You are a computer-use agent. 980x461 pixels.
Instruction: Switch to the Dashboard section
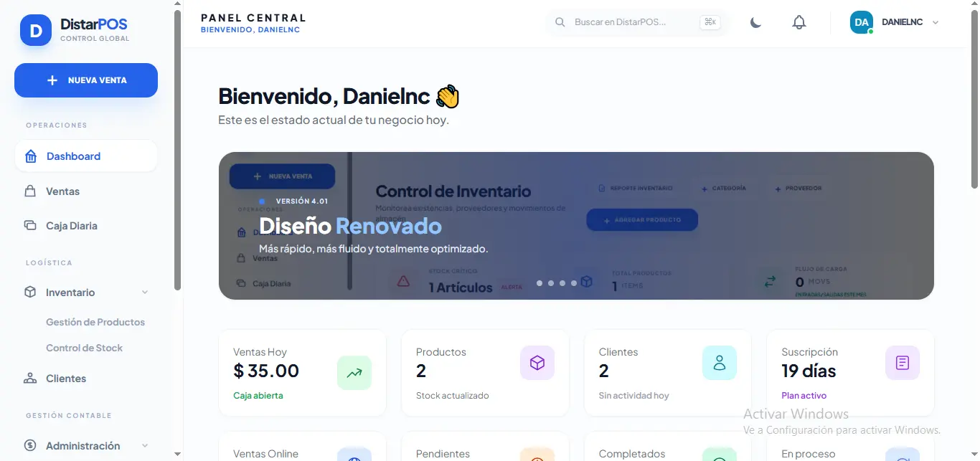pyautogui.click(x=72, y=156)
